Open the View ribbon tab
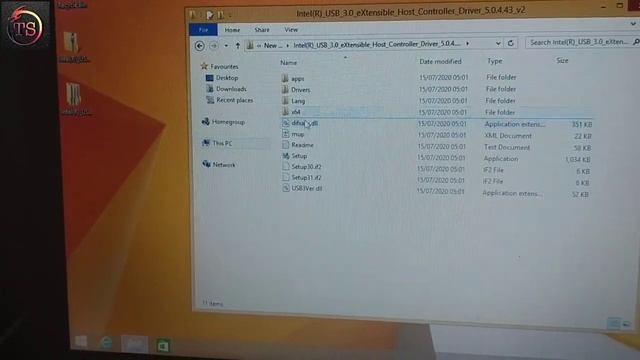Image resolution: width=640 pixels, height=360 pixels. [291, 30]
